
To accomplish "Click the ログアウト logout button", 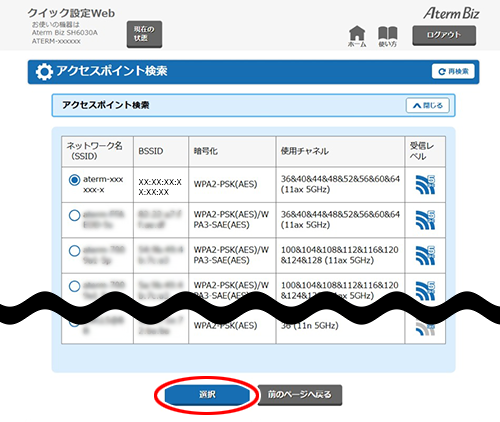I will tap(444, 35).
